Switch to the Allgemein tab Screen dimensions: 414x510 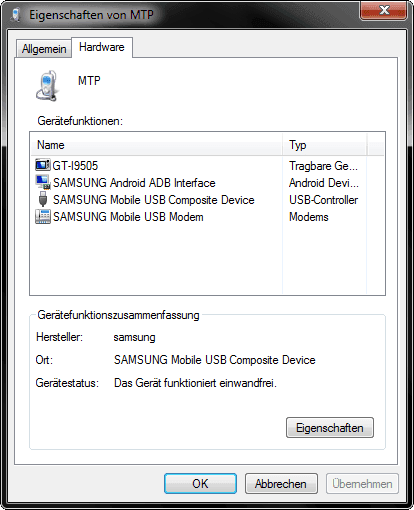(44, 49)
